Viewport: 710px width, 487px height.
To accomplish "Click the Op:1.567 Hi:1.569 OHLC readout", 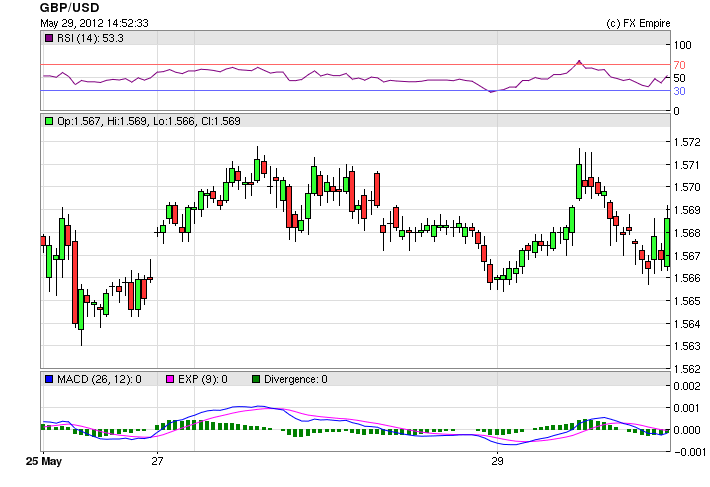I will [149, 121].
